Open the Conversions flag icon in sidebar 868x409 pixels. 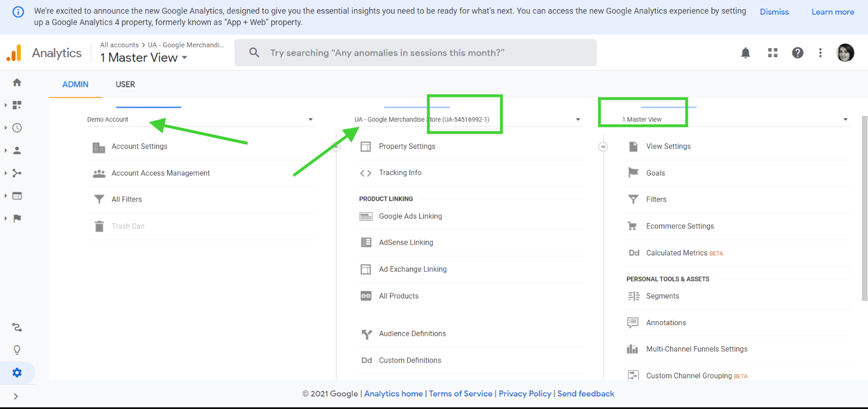pos(17,218)
